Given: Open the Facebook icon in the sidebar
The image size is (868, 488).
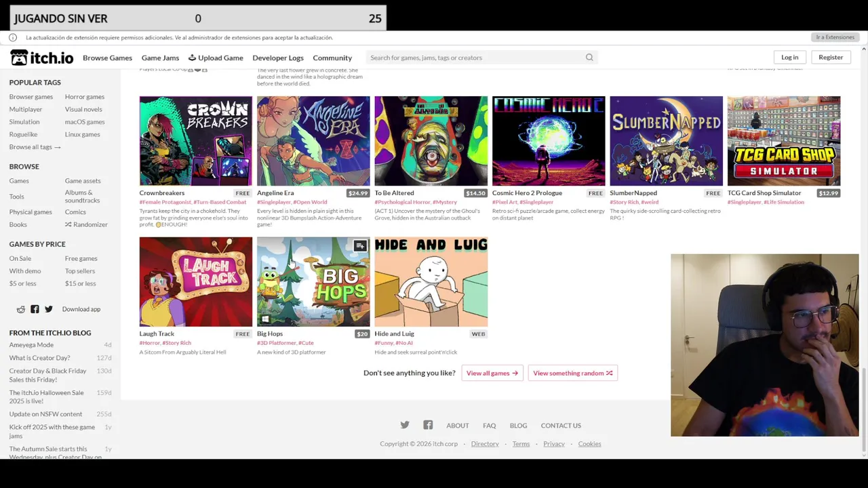Looking at the screenshot, I should [35, 309].
